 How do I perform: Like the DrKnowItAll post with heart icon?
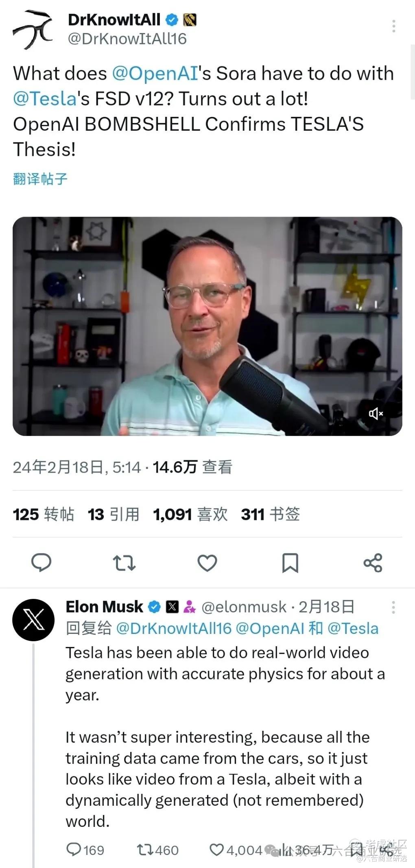[207, 563]
